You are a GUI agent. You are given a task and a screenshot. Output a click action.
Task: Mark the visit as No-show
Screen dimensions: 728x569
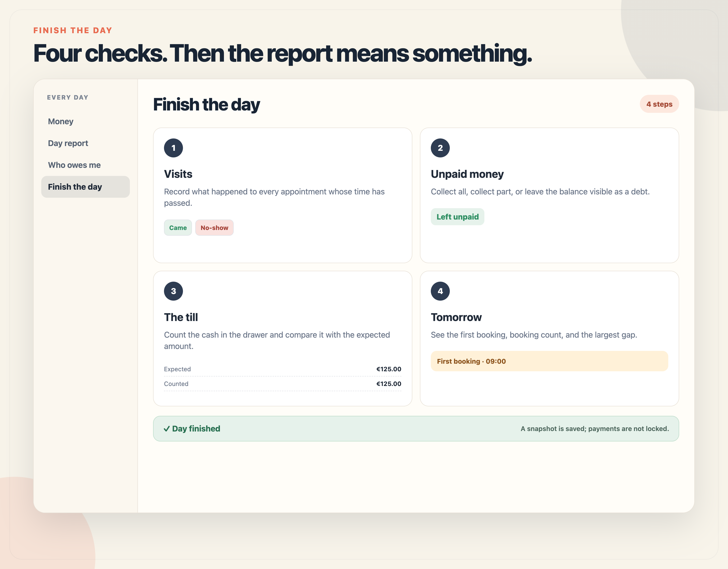[214, 228]
